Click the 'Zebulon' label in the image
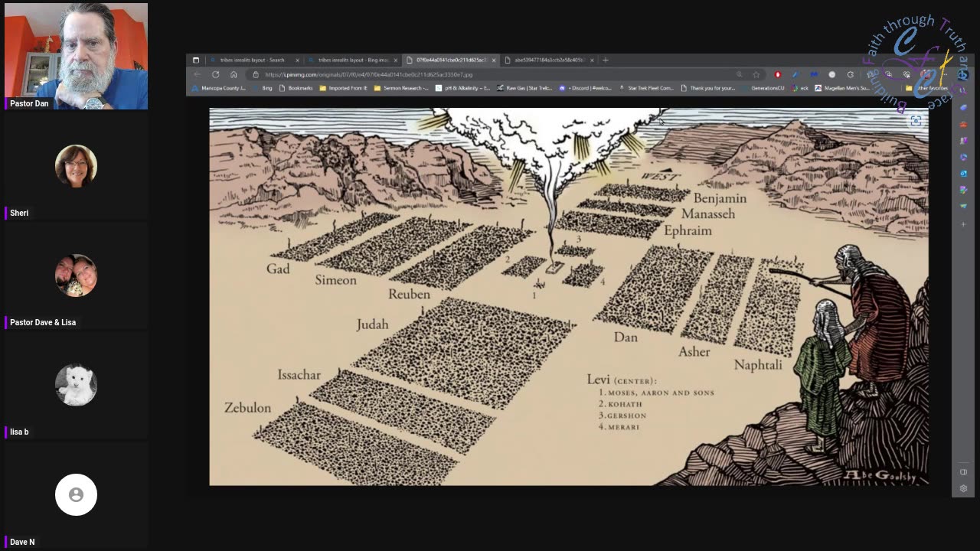Screen dimensions: 980x551 [247, 408]
